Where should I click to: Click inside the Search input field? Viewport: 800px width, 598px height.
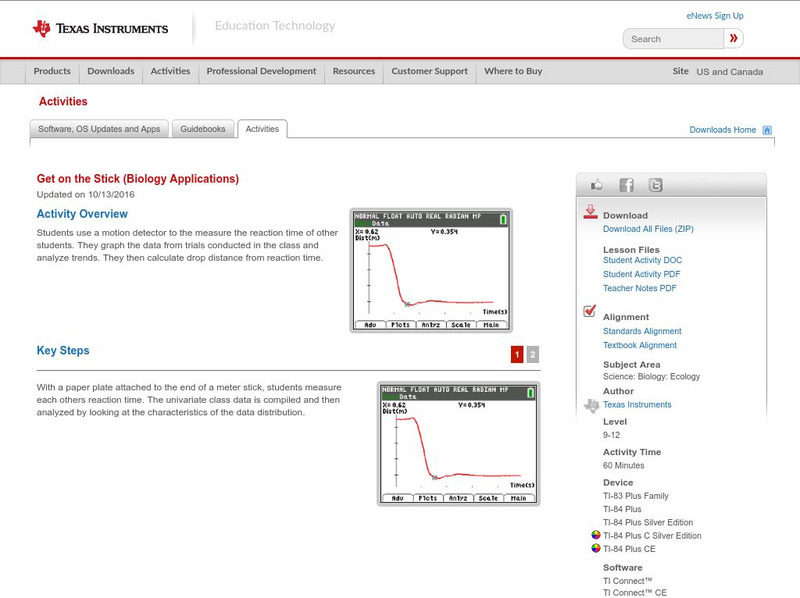(x=675, y=38)
